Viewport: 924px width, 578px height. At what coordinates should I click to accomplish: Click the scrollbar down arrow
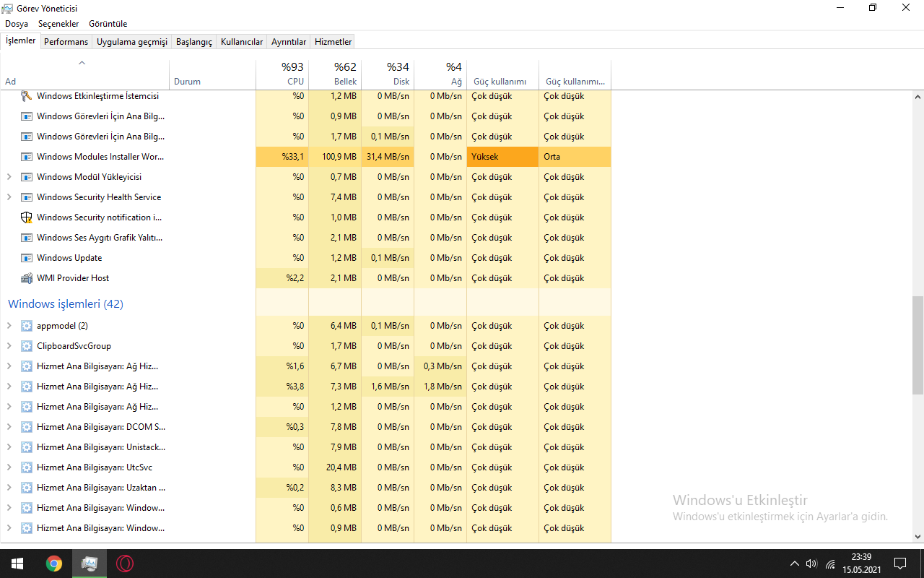(918, 537)
